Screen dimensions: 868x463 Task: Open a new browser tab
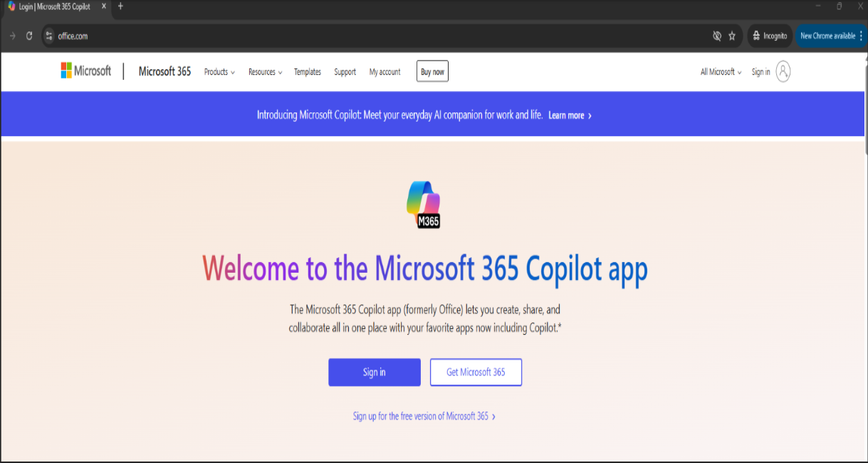pos(120,6)
